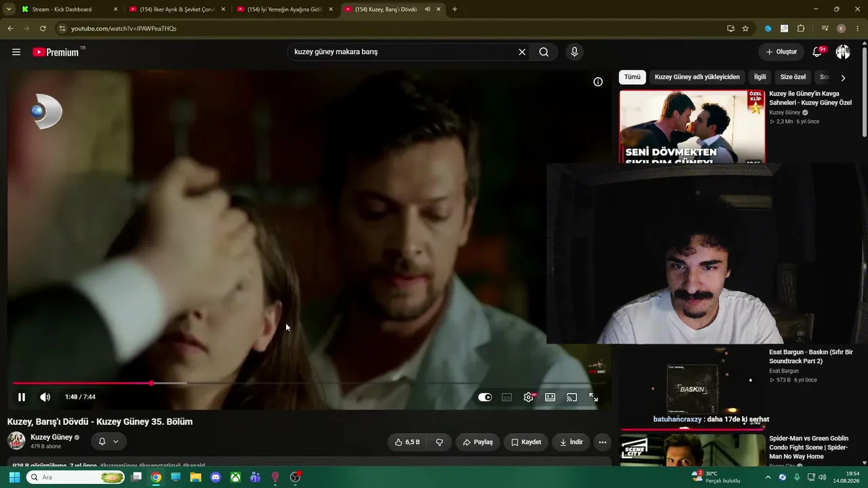868x488 pixels.
Task: Toggle subtitles in the player
Action: [507, 397]
